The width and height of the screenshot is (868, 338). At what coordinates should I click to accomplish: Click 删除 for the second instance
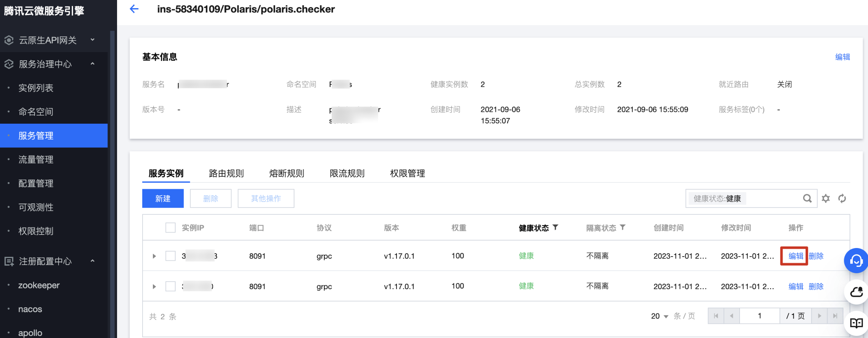click(816, 286)
